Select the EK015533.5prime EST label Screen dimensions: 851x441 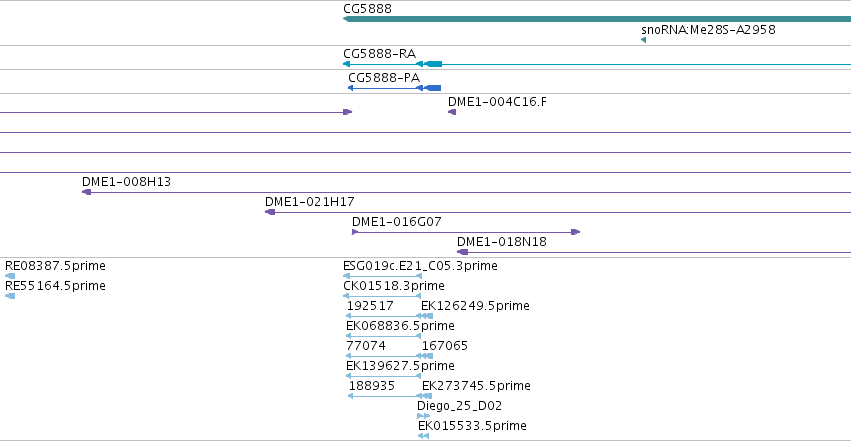click(472, 426)
